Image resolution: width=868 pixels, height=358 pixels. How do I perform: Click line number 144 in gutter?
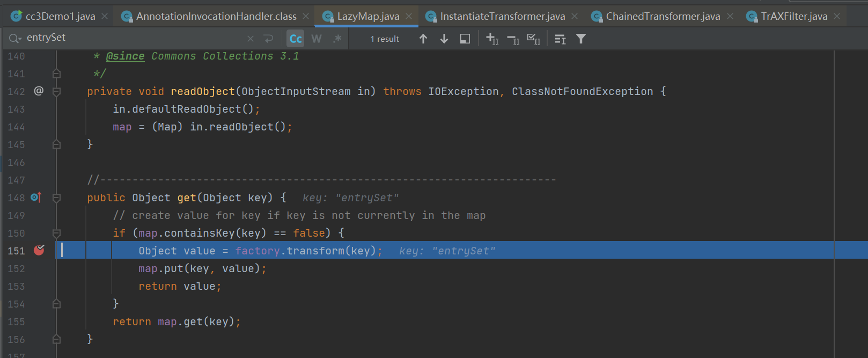[16, 127]
